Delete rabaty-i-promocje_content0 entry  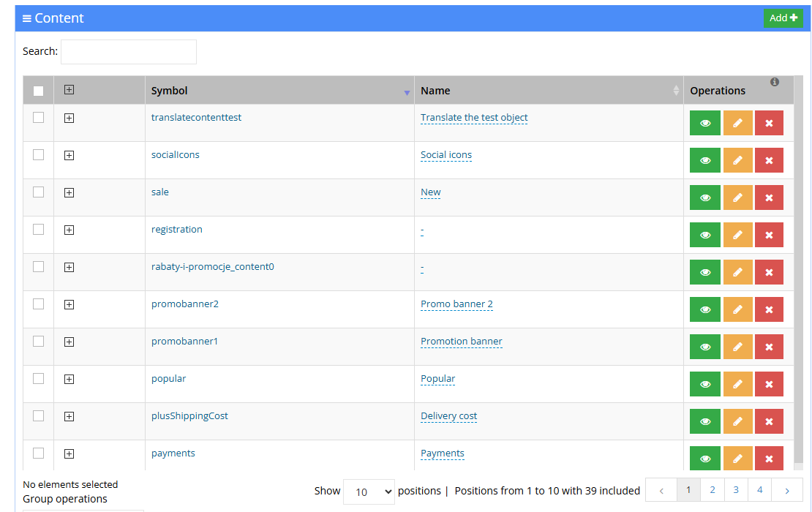[769, 272]
